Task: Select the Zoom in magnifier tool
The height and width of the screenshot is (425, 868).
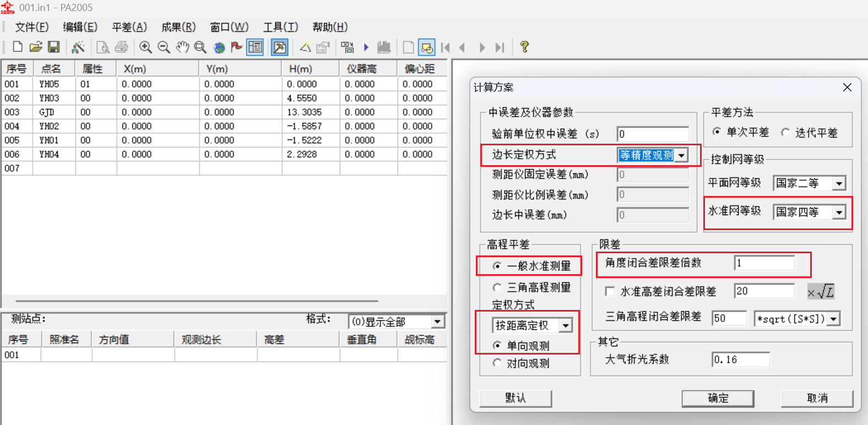Action: [145, 47]
